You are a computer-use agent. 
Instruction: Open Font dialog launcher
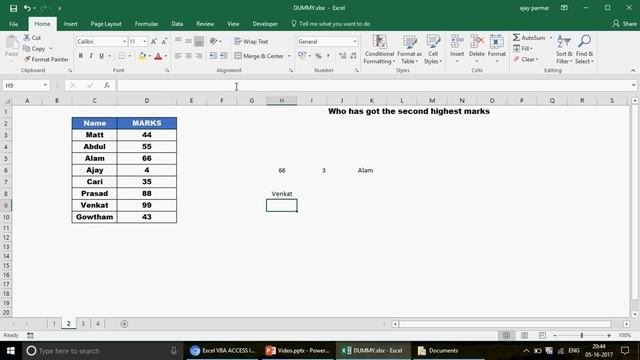click(167, 71)
